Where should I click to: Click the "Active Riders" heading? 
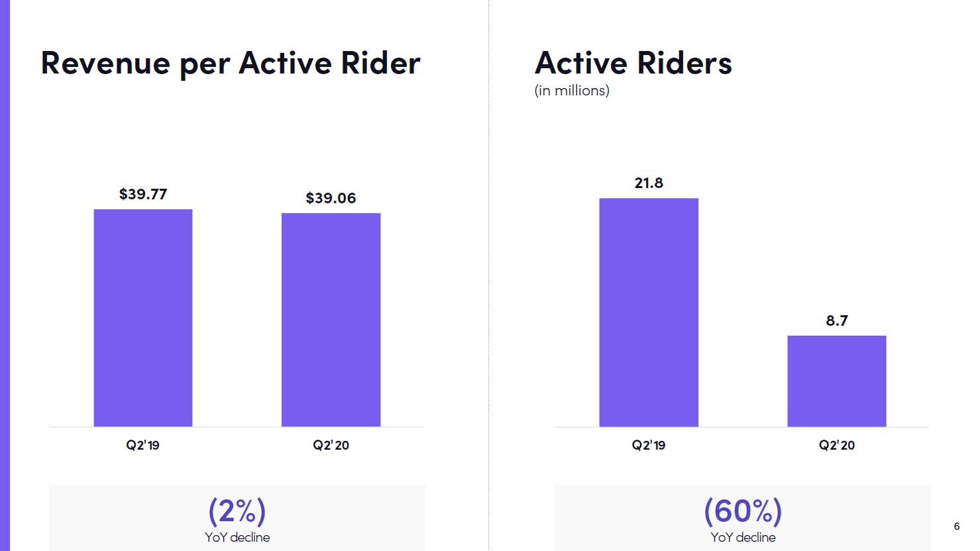point(633,64)
